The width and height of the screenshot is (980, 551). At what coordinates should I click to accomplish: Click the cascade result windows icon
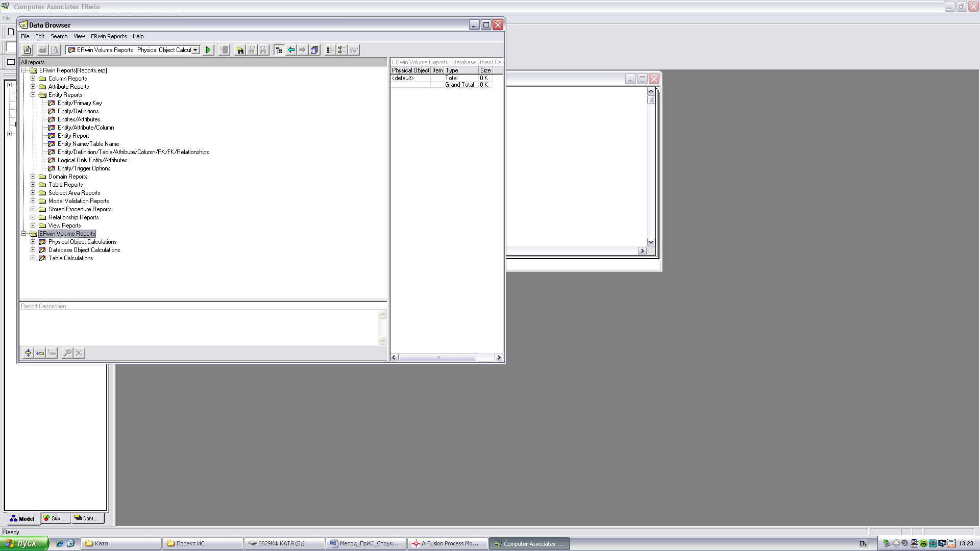(314, 50)
